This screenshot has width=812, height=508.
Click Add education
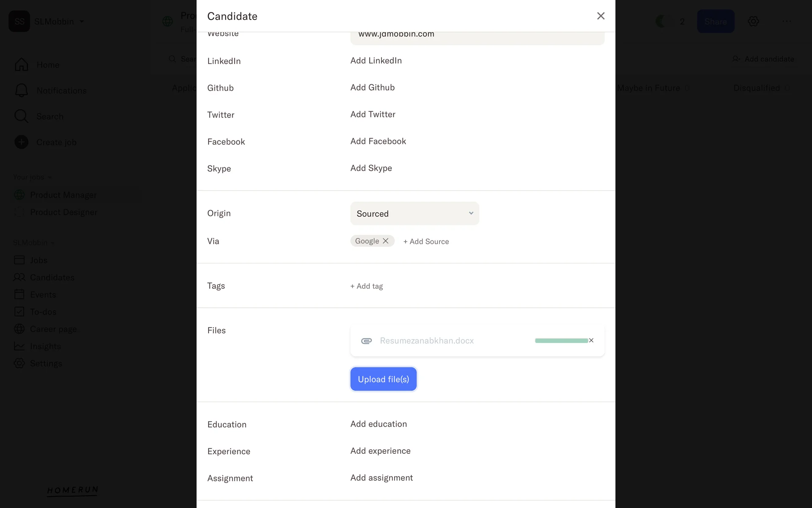(x=379, y=424)
